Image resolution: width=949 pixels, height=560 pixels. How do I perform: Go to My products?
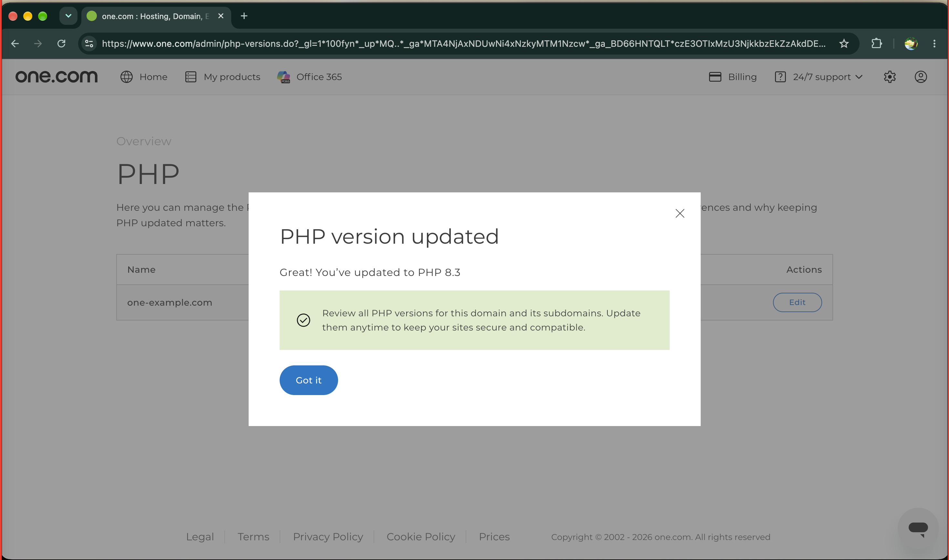pyautogui.click(x=223, y=77)
